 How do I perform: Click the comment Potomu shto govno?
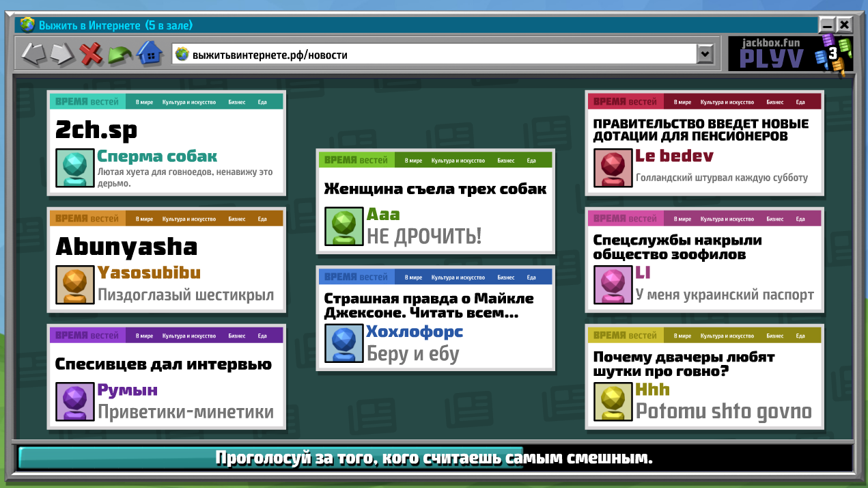(x=724, y=411)
